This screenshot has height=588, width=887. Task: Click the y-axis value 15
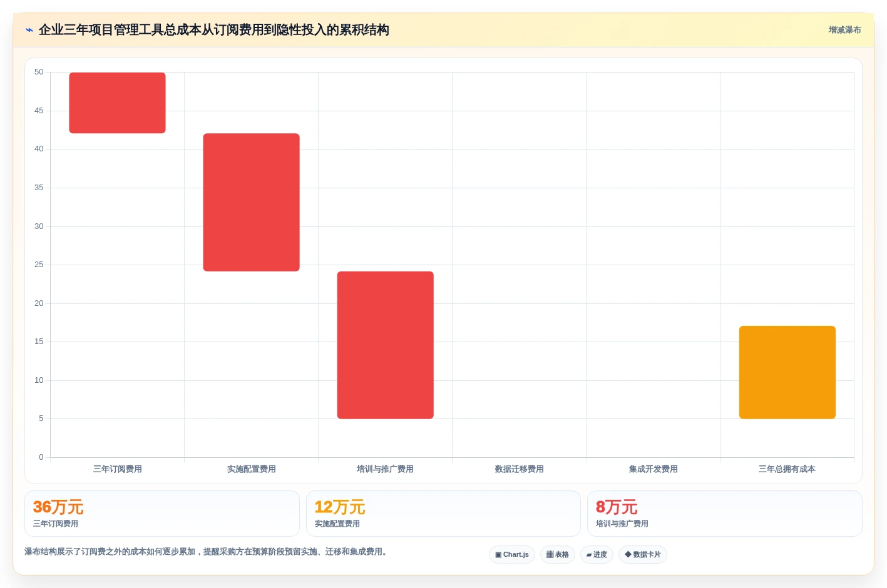click(x=39, y=342)
